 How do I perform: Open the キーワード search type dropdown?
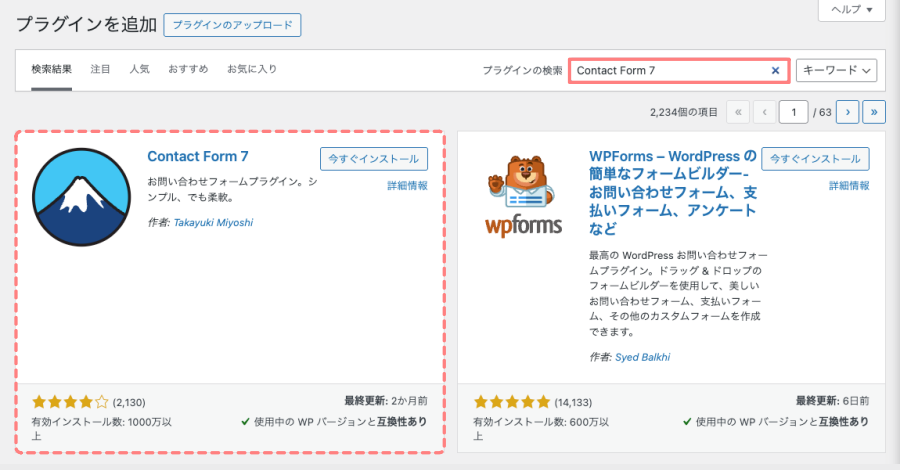836,71
